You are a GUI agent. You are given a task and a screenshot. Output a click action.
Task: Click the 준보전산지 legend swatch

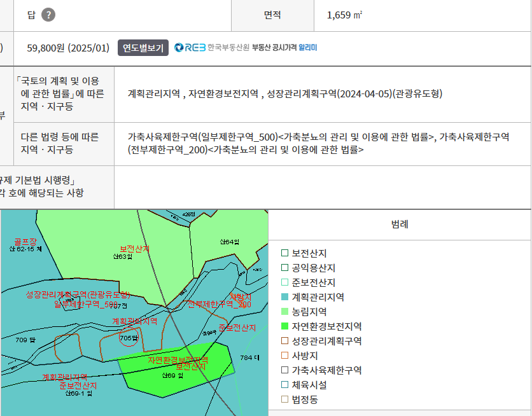coord(284,282)
